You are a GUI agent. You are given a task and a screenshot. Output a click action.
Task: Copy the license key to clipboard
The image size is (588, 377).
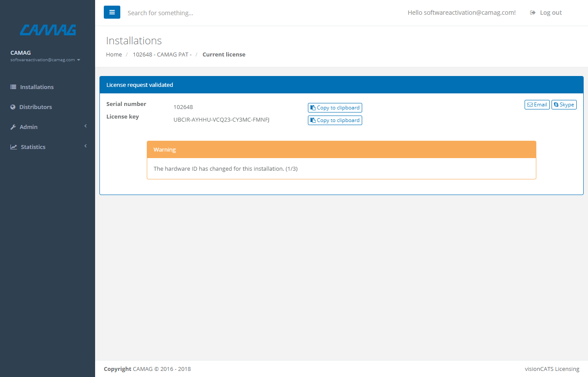(335, 120)
